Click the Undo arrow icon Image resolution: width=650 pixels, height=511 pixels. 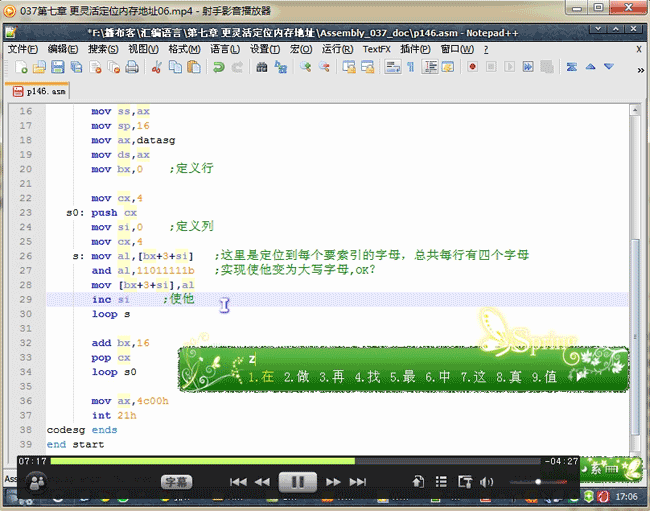[x=218, y=68]
